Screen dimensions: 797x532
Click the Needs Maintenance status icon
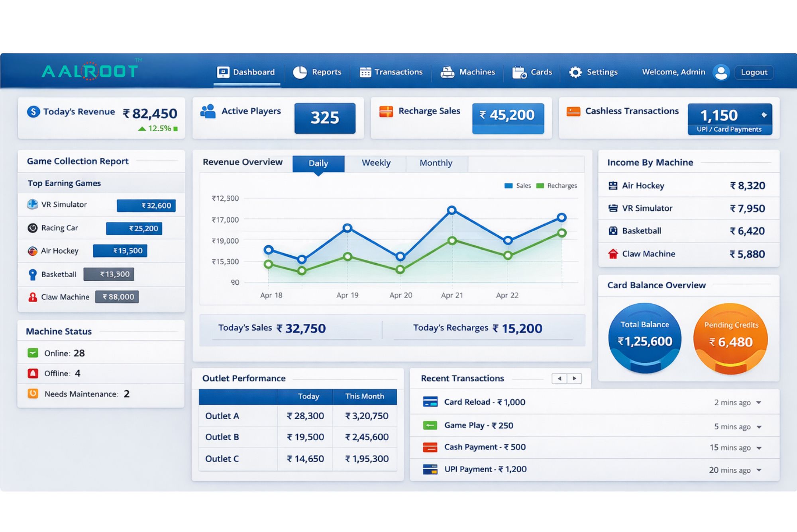tap(33, 394)
